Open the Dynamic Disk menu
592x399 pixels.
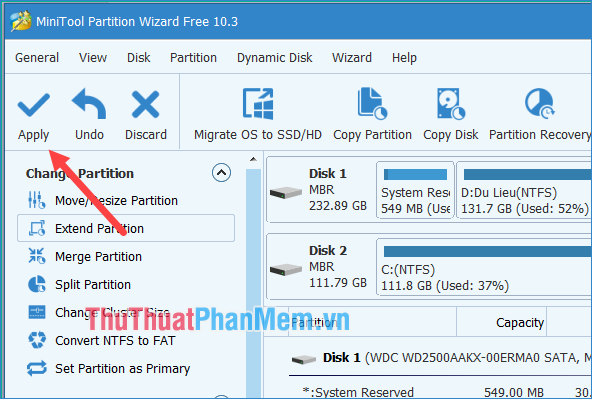click(274, 58)
